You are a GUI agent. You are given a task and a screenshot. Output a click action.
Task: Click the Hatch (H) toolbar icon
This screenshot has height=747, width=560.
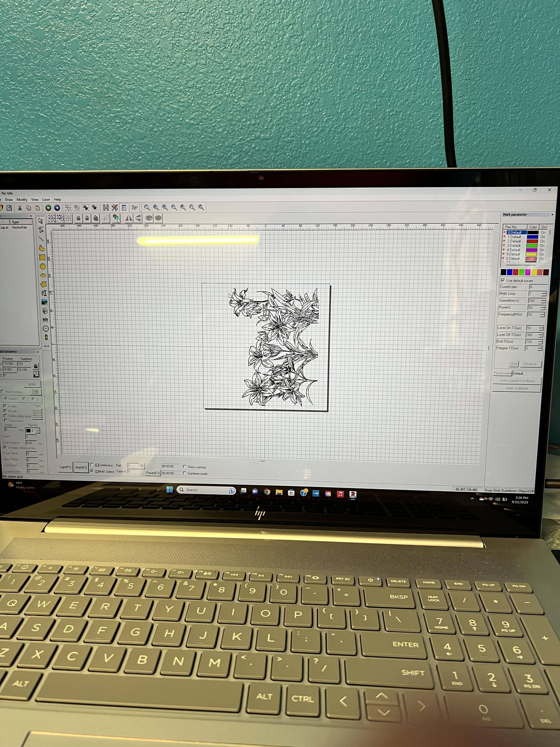click(106, 207)
